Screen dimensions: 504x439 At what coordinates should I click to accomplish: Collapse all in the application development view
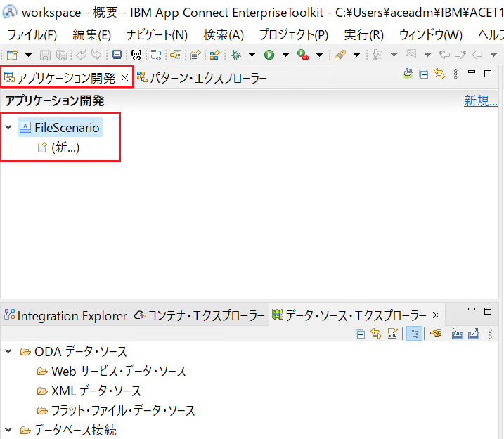click(424, 74)
